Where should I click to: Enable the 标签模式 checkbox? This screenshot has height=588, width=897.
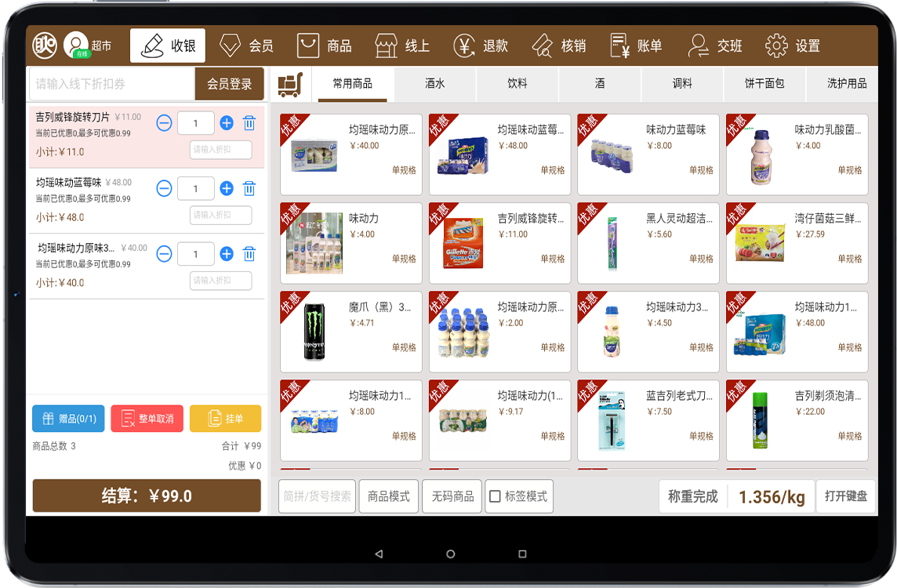pyautogui.click(x=495, y=496)
